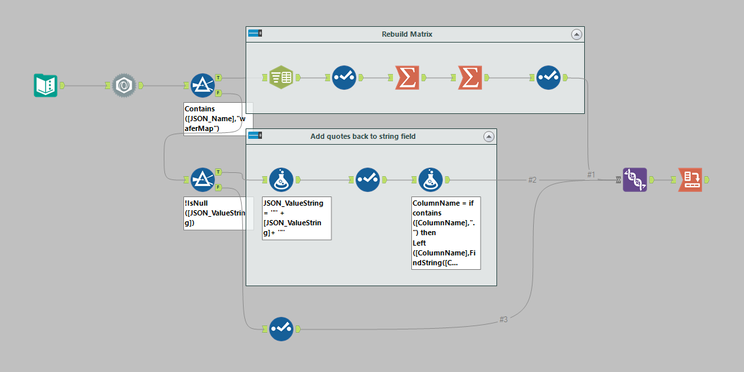Click the 'Add quotes back to string field' title
This screenshot has height=372, width=744.
pyautogui.click(x=363, y=137)
